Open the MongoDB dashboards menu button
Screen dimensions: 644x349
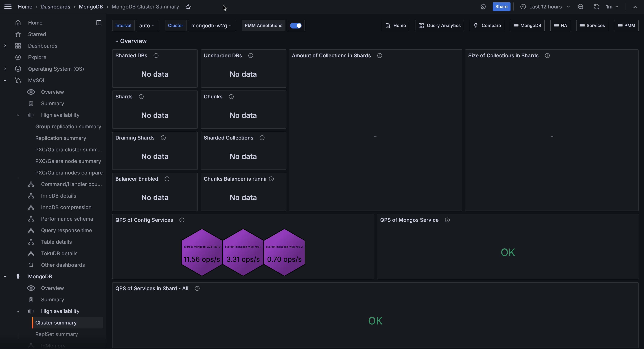coord(527,25)
